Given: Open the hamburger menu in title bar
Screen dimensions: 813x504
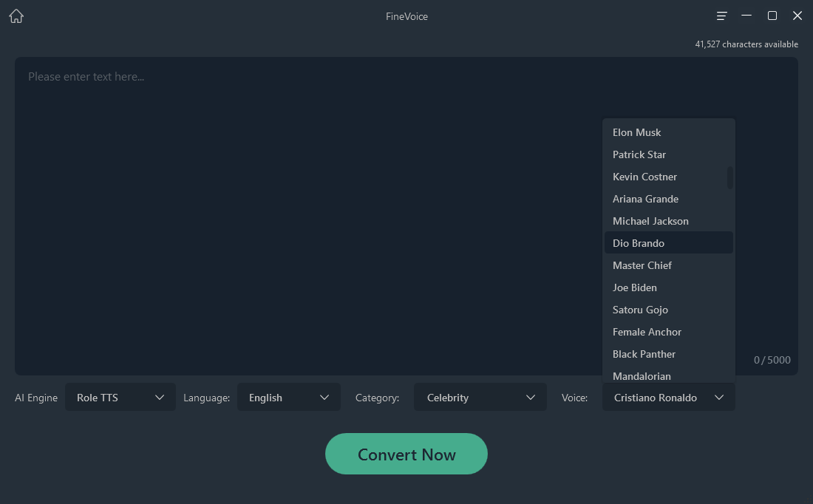Looking at the screenshot, I should (x=721, y=16).
